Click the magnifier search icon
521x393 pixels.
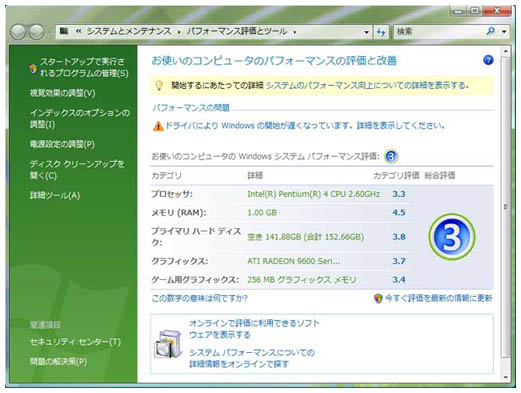490,31
